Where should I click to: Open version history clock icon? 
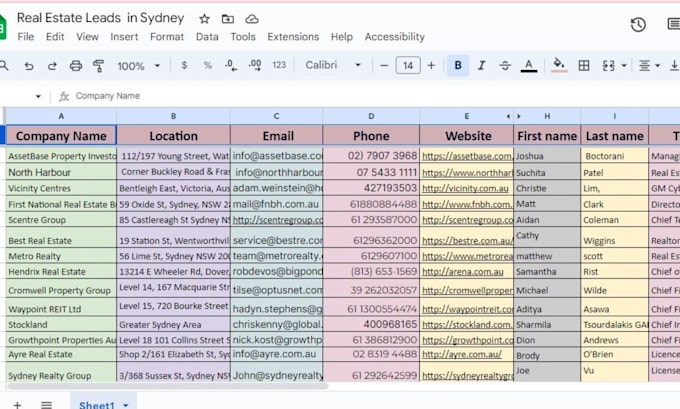pos(638,24)
